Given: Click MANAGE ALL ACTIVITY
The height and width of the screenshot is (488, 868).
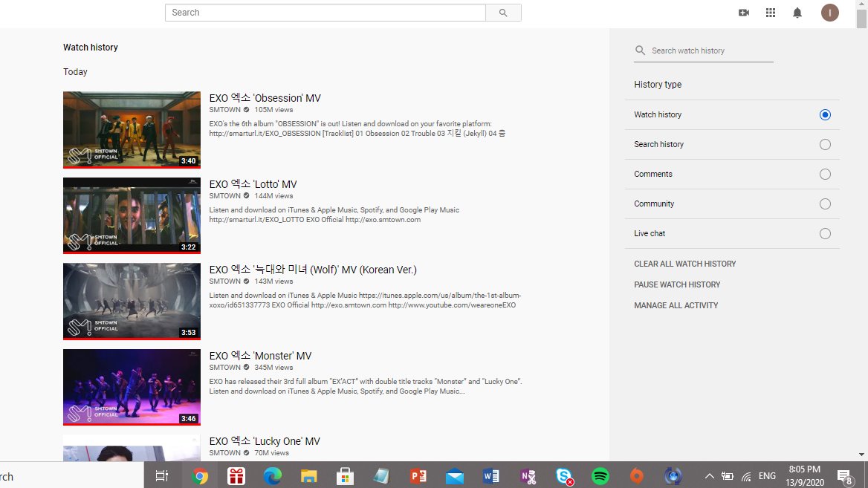Looking at the screenshot, I should (x=676, y=305).
